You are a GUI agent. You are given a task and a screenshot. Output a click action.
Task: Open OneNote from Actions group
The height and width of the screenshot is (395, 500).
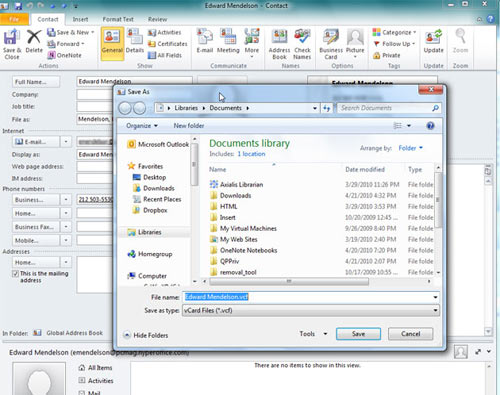(65, 55)
